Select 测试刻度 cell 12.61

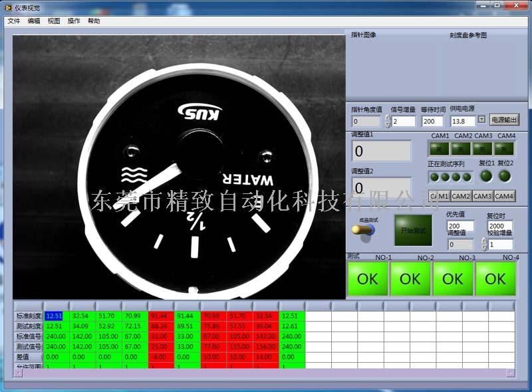pos(292,326)
